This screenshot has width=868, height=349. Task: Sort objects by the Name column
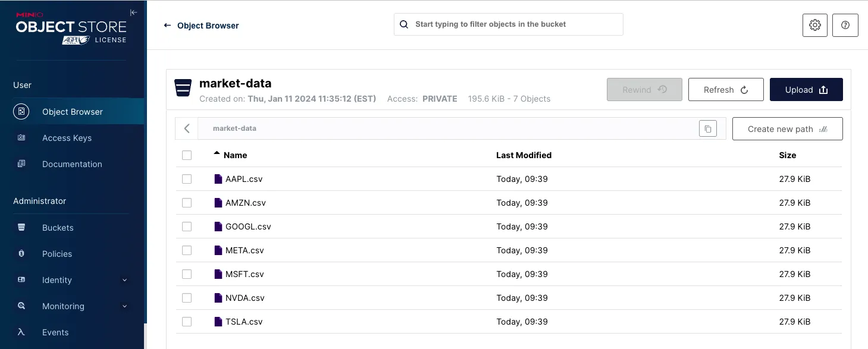(234, 155)
